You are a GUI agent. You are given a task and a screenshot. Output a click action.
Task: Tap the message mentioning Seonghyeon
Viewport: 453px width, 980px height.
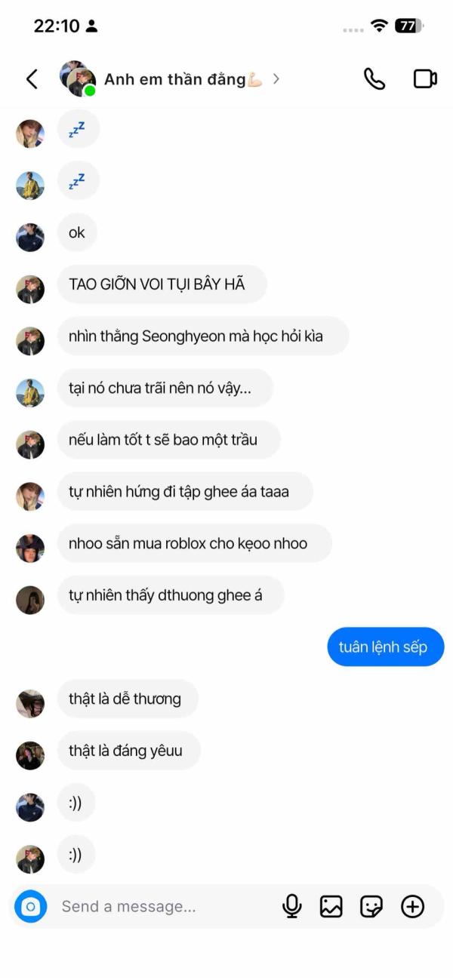pyautogui.click(x=203, y=336)
